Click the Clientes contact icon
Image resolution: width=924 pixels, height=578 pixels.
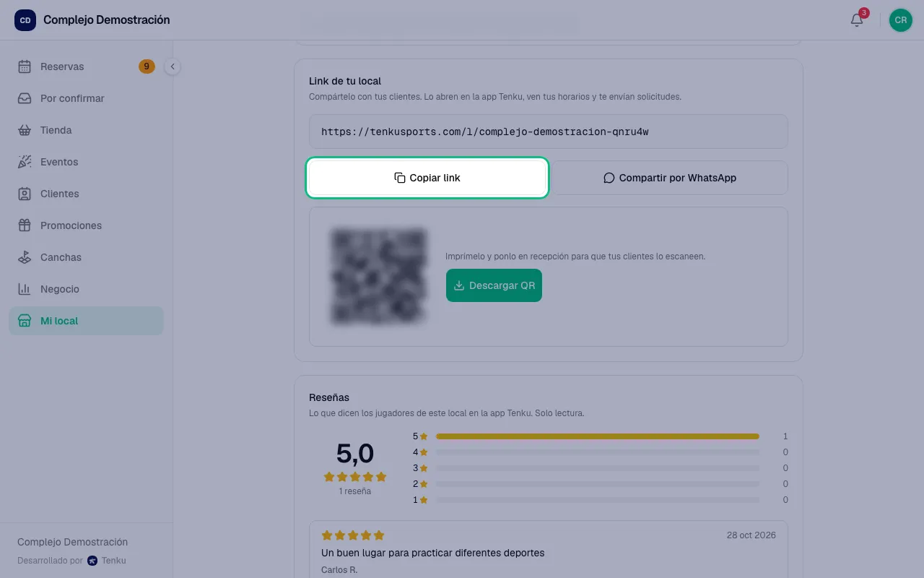(25, 194)
